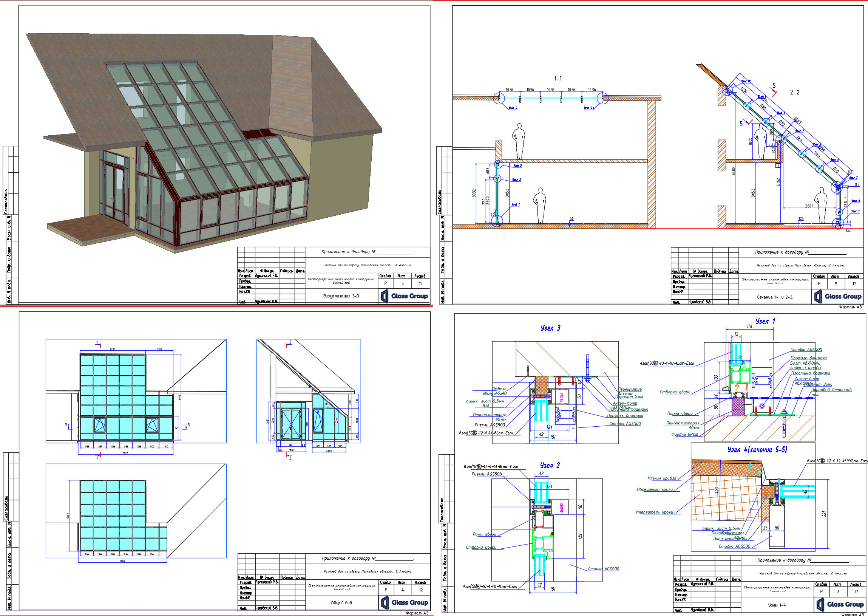Click the person silhouette on upper floor of section 1-1
This screenshot has height=616, width=868.
point(519,141)
